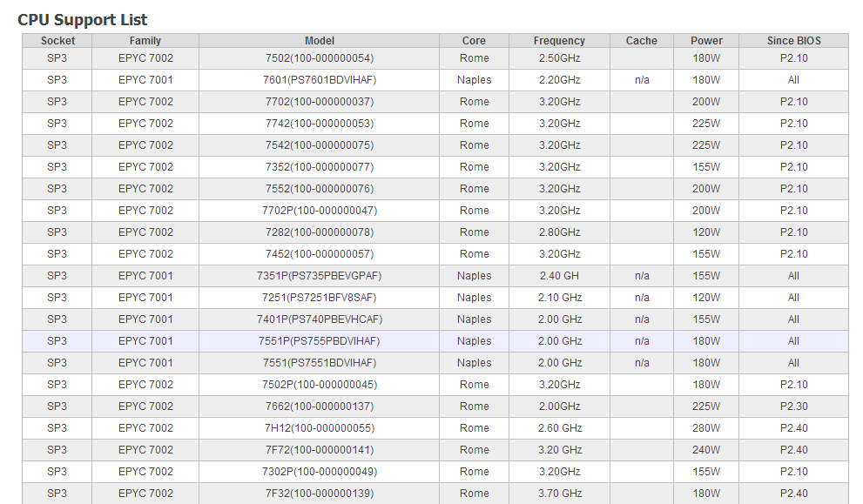The height and width of the screenshot is (504, 863).
Task: Click the Core column header
Action: pyautogui.click(x=474, y=41)
